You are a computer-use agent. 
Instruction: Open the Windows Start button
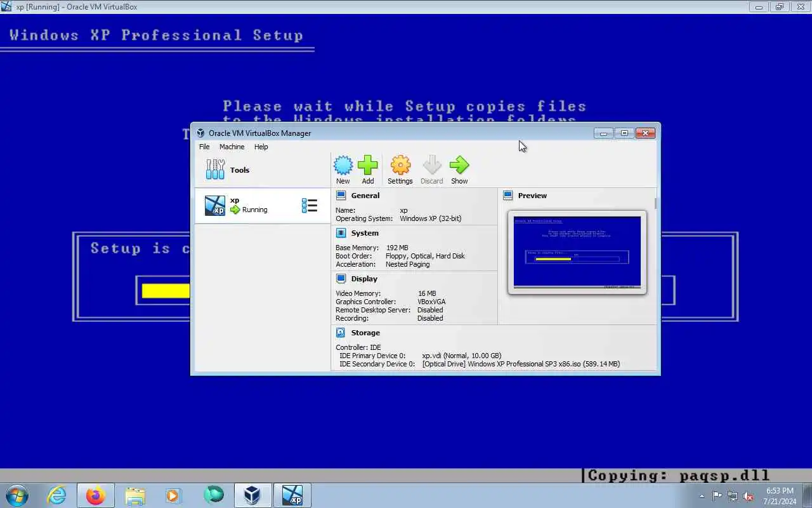(16, 495)
